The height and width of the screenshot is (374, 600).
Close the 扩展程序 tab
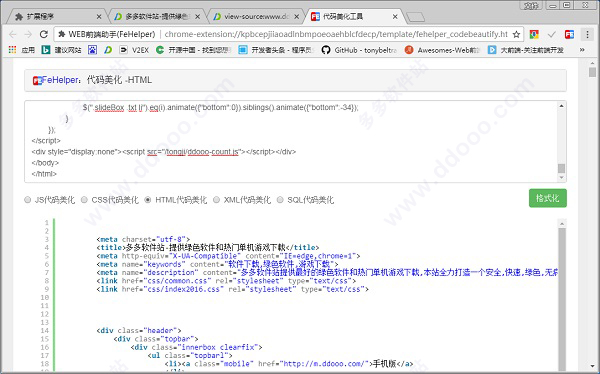(x=99, y=17)
